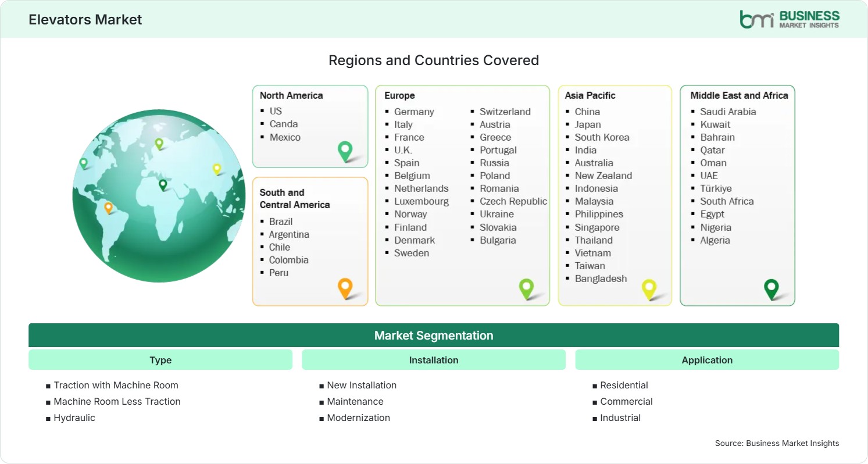
Task: Click South Africa in the country list
Action: pos(727,201)
